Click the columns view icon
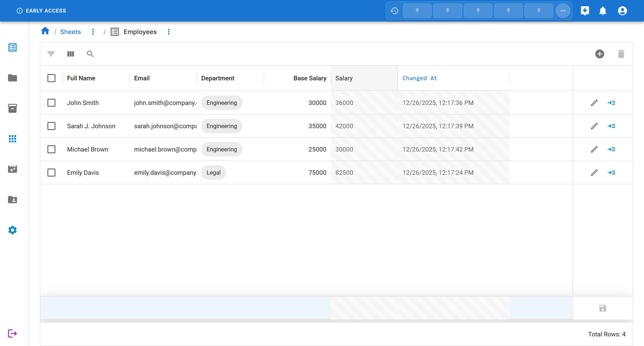The height and width of the screenshot is (346, 644). tap(70, 54)
